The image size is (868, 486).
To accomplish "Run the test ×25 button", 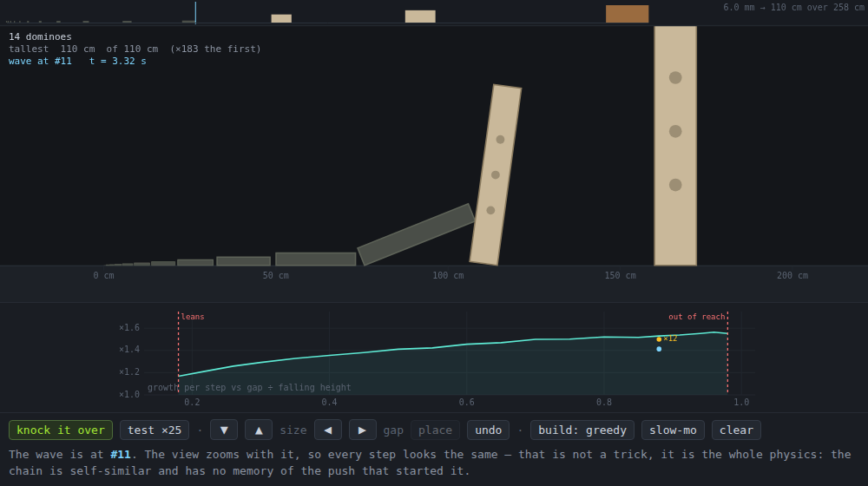I will coord(155,430).
